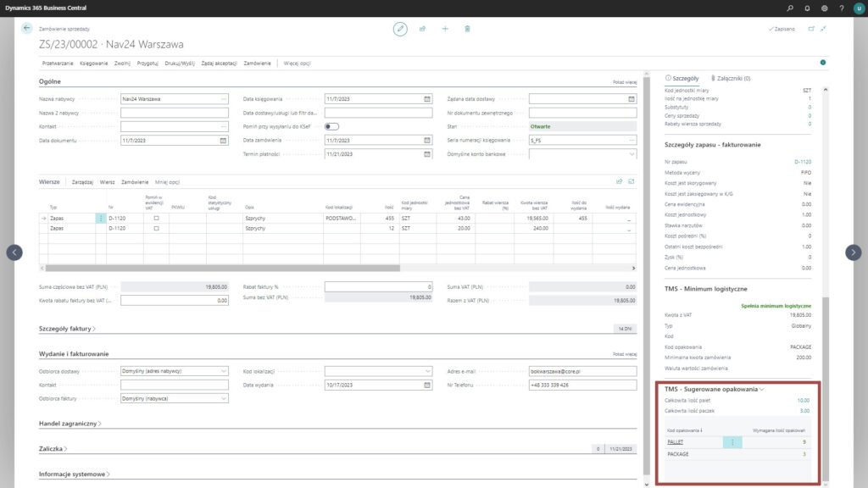
Task: Open row menu for first D-1120 line
Action: click(100, 219)
